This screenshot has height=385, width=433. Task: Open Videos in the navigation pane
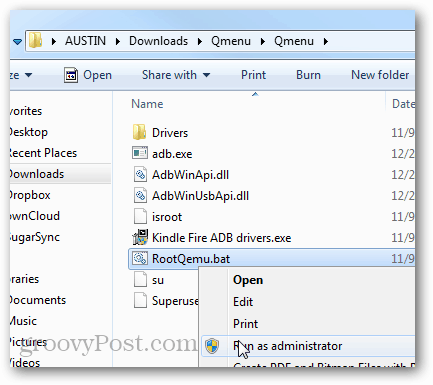pyautogui.click(x=25, y=362)
